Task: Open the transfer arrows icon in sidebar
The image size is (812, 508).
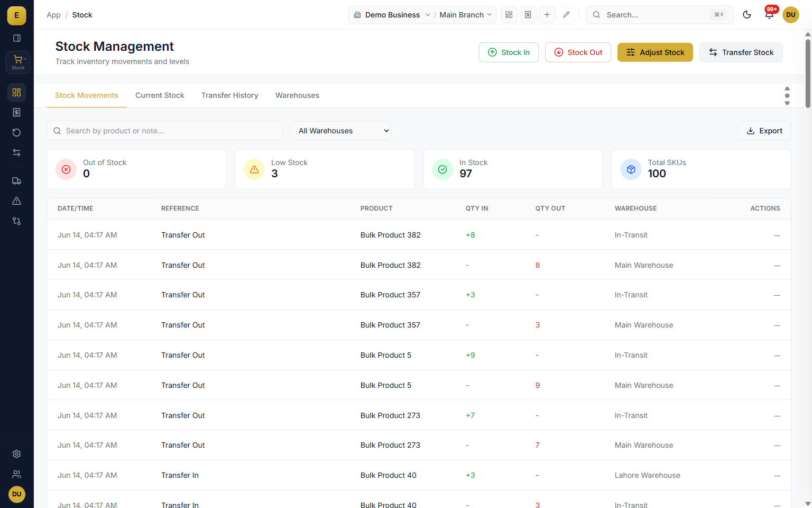Action: (17, 152)
